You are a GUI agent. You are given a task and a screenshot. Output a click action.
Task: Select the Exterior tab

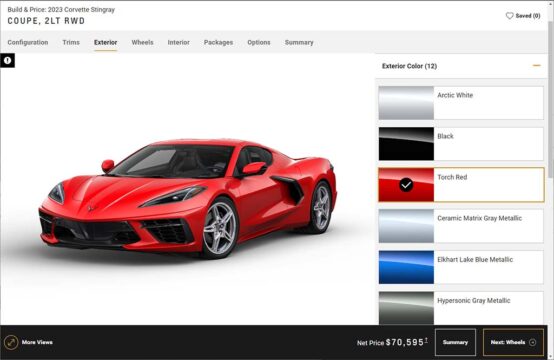click(105, 42)
